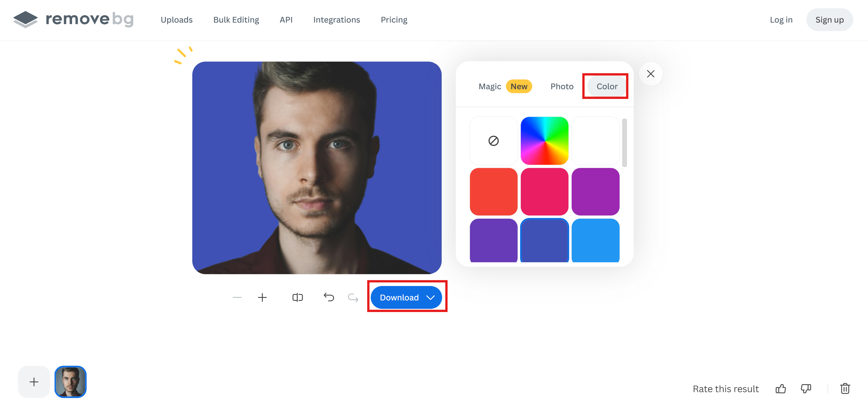Click the Sign up button
Viewport: 868px width, 412px height.
click(x=830, y=20)
